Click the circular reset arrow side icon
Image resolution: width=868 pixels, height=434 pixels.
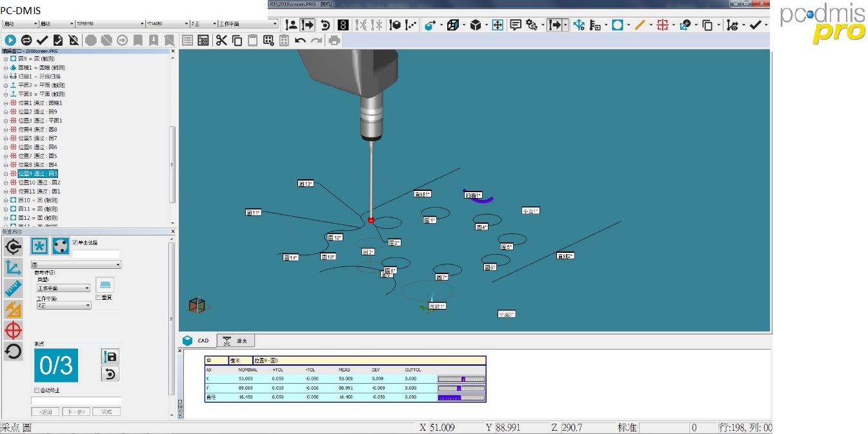pyautogui.click(x=13, y=351)
